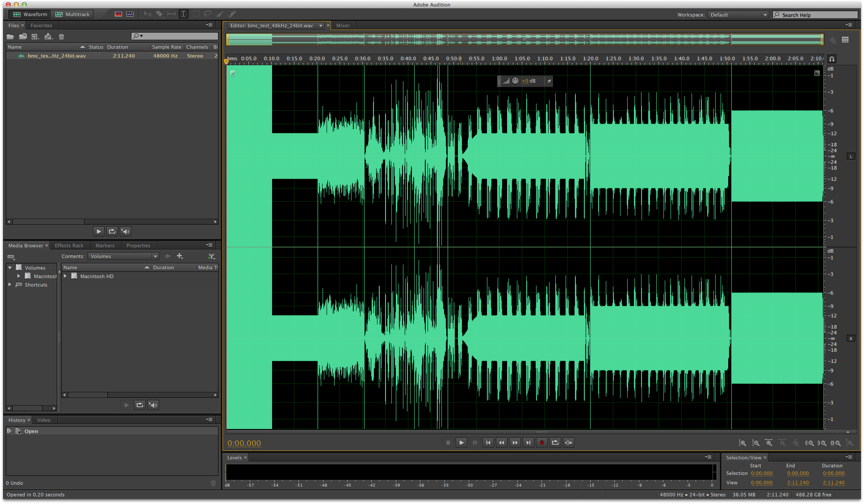Expand the Macintosh node under Volumes
This screenshot has width=864, height=504.
click(x=19, y=276)
